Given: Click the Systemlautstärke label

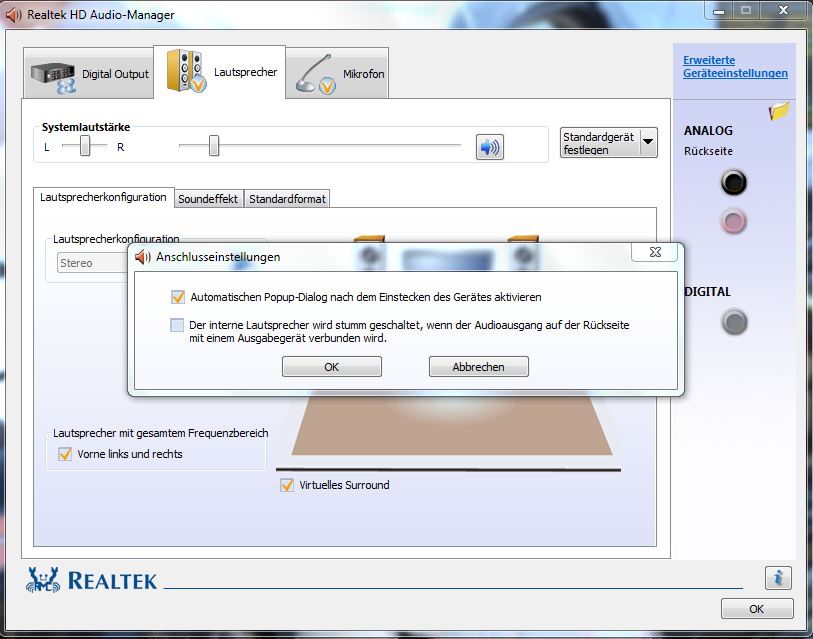Looking at the screenshot, I should pos(86,127).
